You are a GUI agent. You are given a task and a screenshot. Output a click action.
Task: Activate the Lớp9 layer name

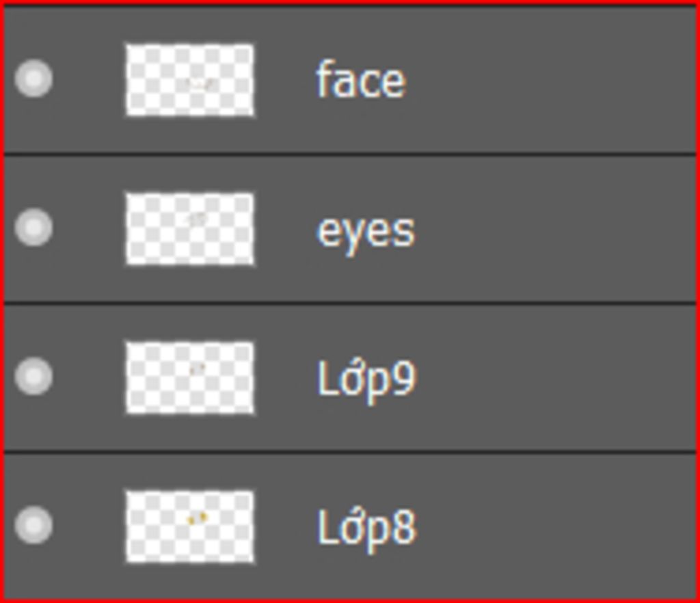366,381
